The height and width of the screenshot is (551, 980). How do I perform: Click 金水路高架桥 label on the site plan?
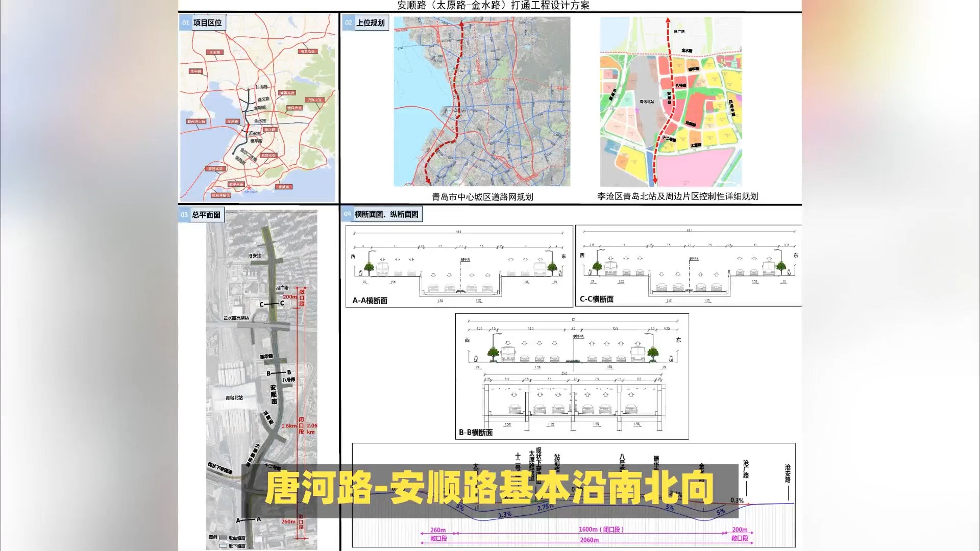point(236,318)
